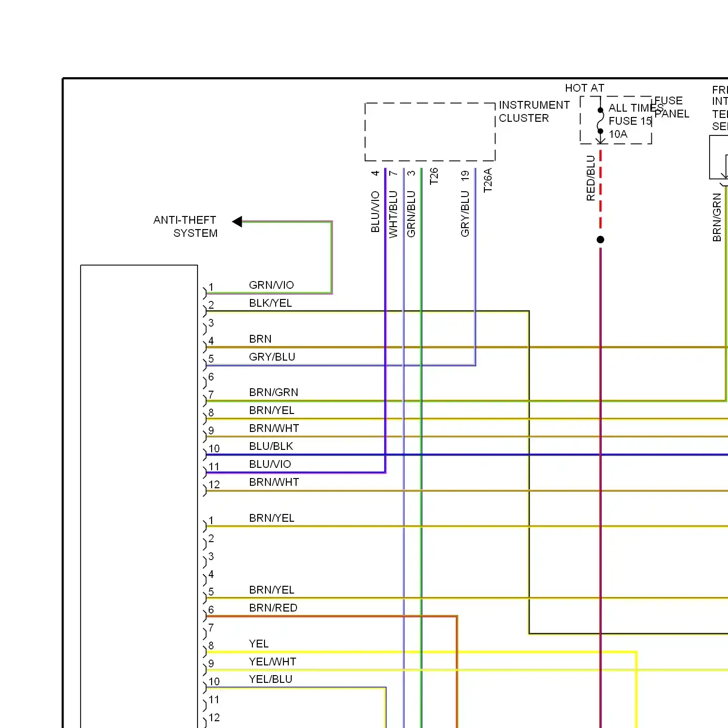
Task: Select the vertical WHT/BLU wire label
Action: tap(393, 214)
